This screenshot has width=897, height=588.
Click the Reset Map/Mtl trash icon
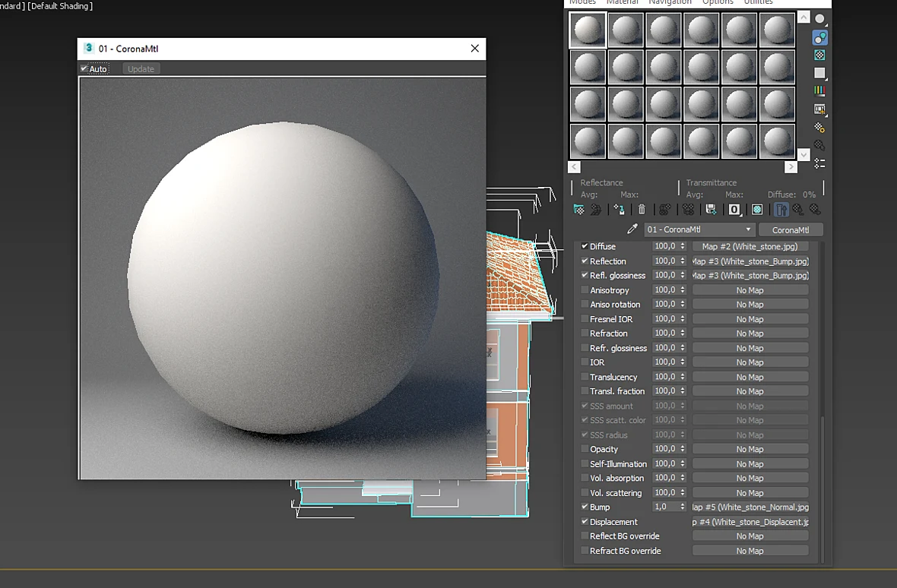(x=642, y=210)
